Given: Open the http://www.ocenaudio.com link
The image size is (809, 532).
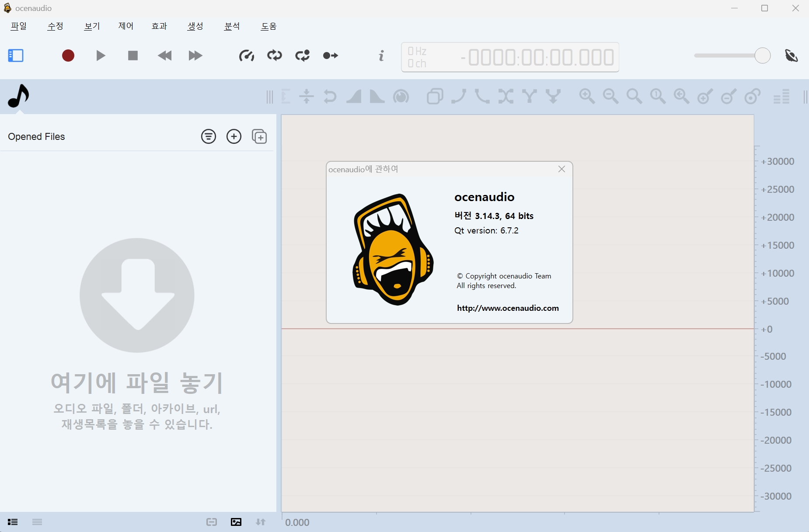Looking at the screenshot, I should pyautogui.click(x=508, y=308).
